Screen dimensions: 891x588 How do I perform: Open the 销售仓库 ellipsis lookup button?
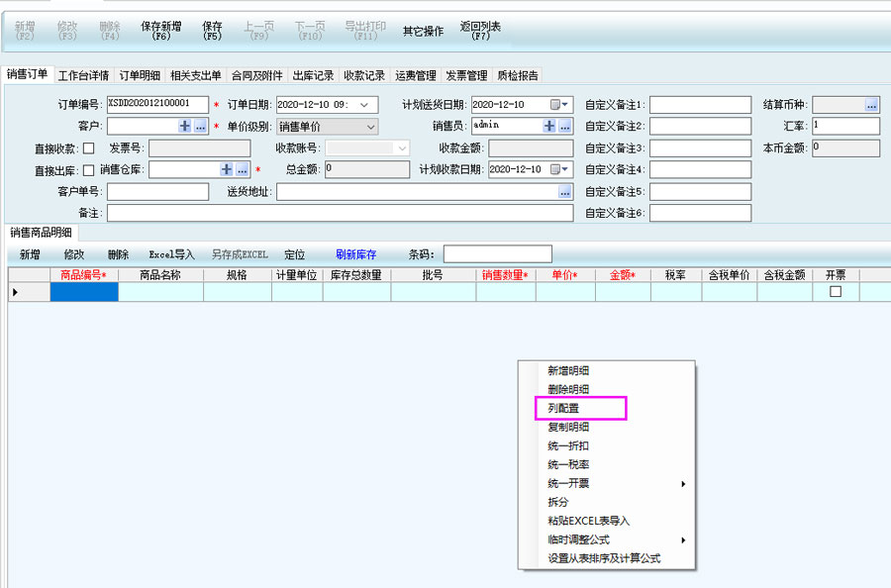point(242,170)
